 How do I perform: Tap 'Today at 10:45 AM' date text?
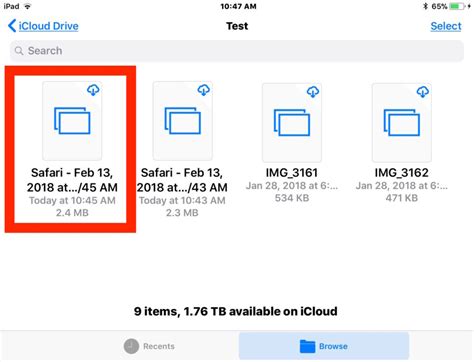coord(72,201)
